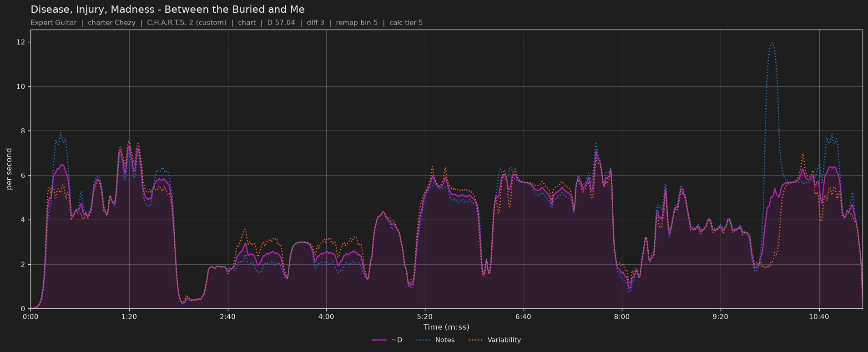This screenshot has width=868, height=352.
Task: Click the x-axis tick label "2:40"
Action: tap(227, 317)
